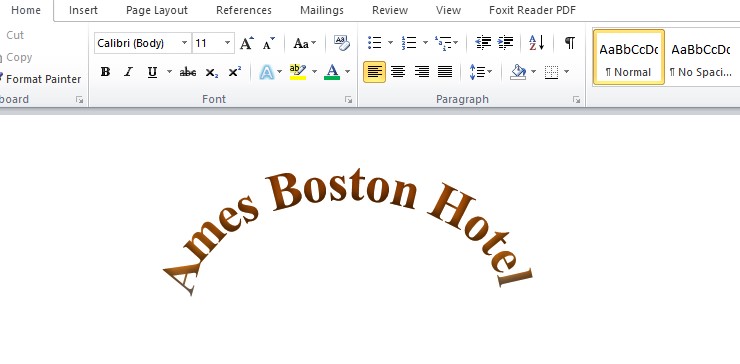Expand the Line Spacing arrow

[x=489, y=72]
